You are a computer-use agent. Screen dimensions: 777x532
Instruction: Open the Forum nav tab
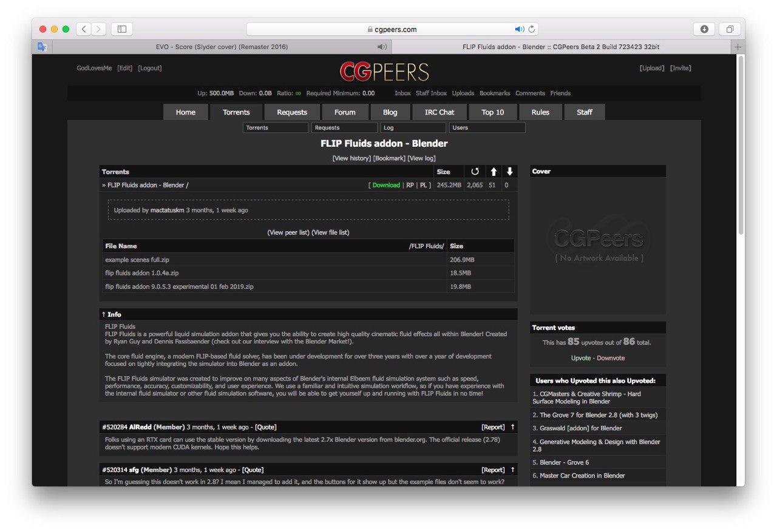[345, 112]
